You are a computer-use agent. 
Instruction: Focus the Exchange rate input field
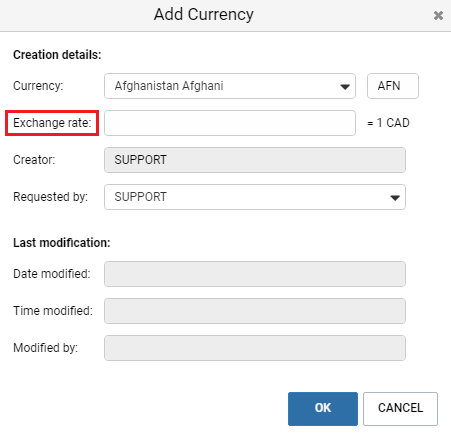tap(230, 123)
